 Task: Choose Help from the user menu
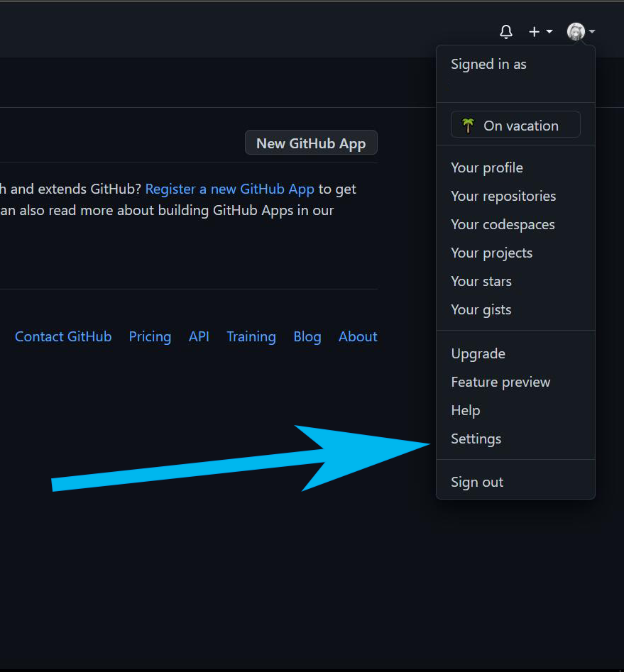point(465,410)
